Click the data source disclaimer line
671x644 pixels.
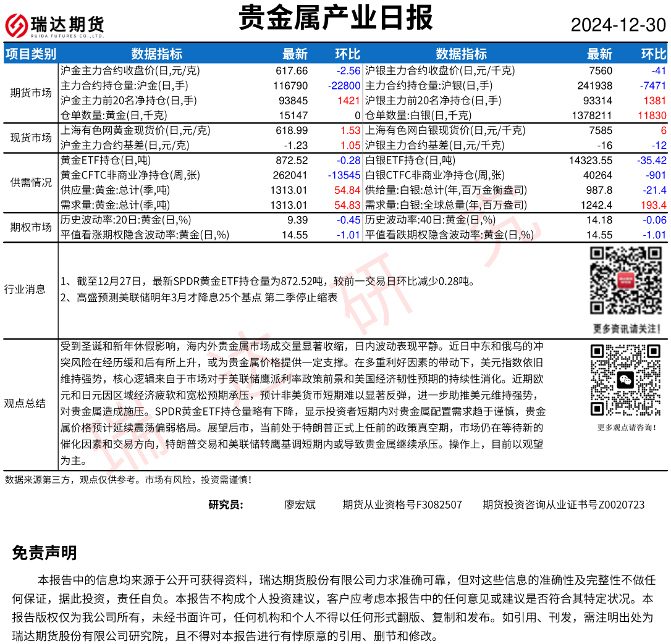point(129,480)
